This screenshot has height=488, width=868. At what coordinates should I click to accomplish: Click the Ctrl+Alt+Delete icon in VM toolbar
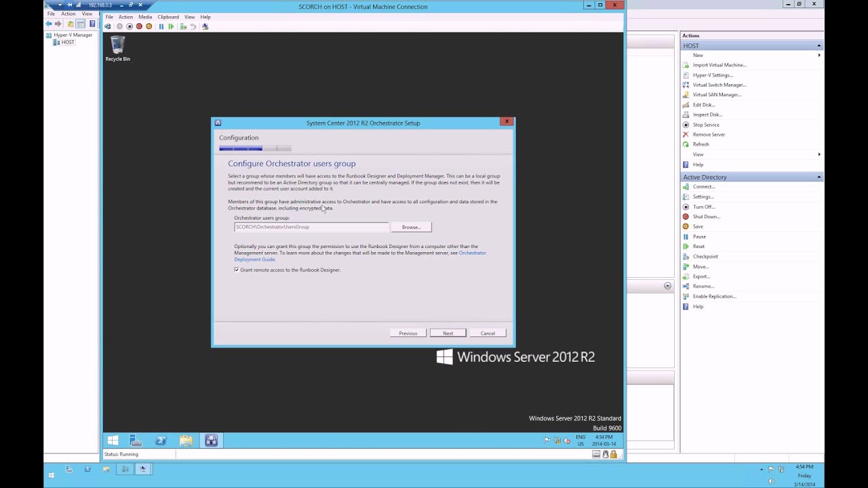[x=108, y=26]
